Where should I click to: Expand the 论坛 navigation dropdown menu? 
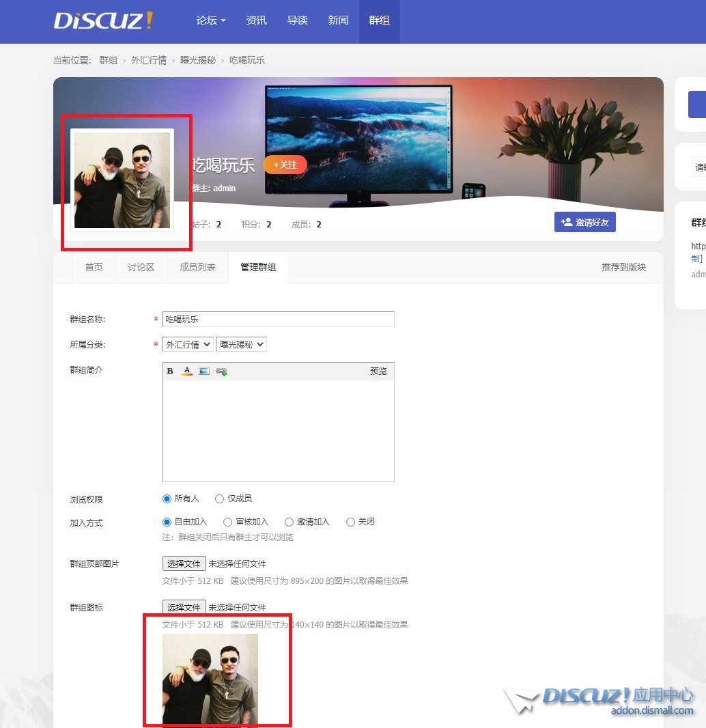(211, 20)
